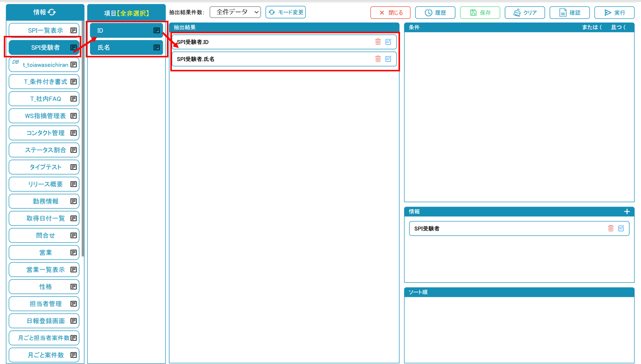The width and height of the screenshot is (641, 364).
Task: Delete SPI受験者.氏名 with trash icon
Action: point(378,59)
